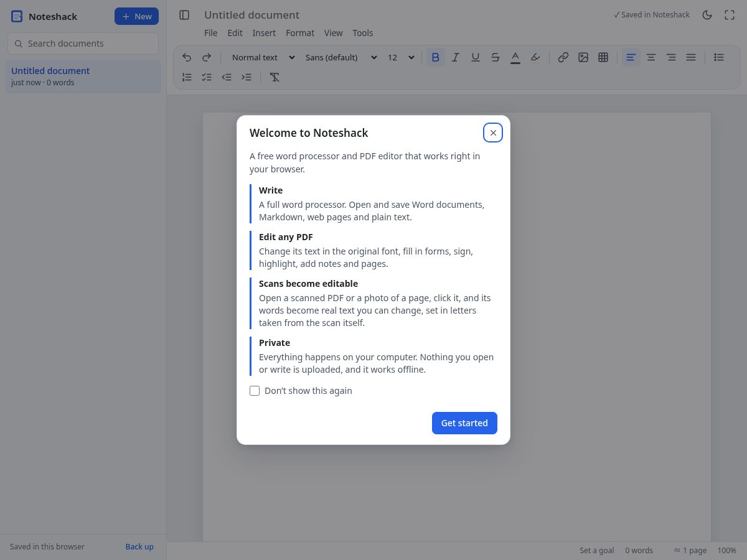Click the Back up link
The width and height of the screenshot is (747, 560).
(139, 546)
